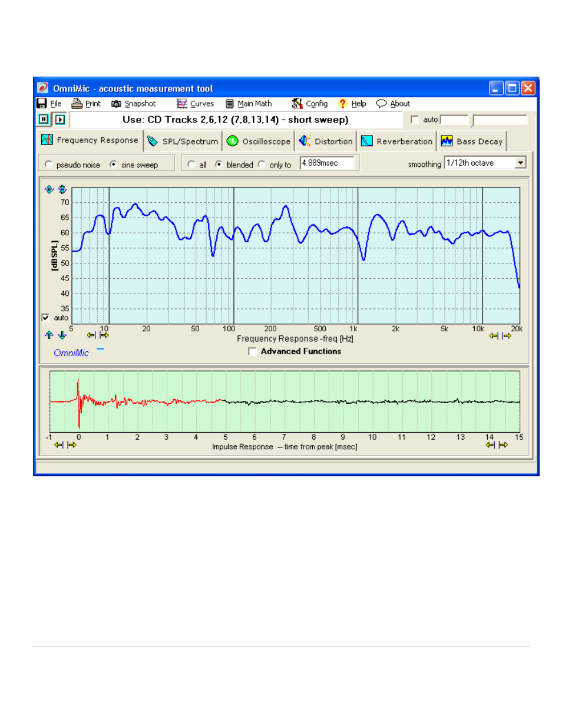Switch to the Frequency Response tab

[x=90, y=140]
